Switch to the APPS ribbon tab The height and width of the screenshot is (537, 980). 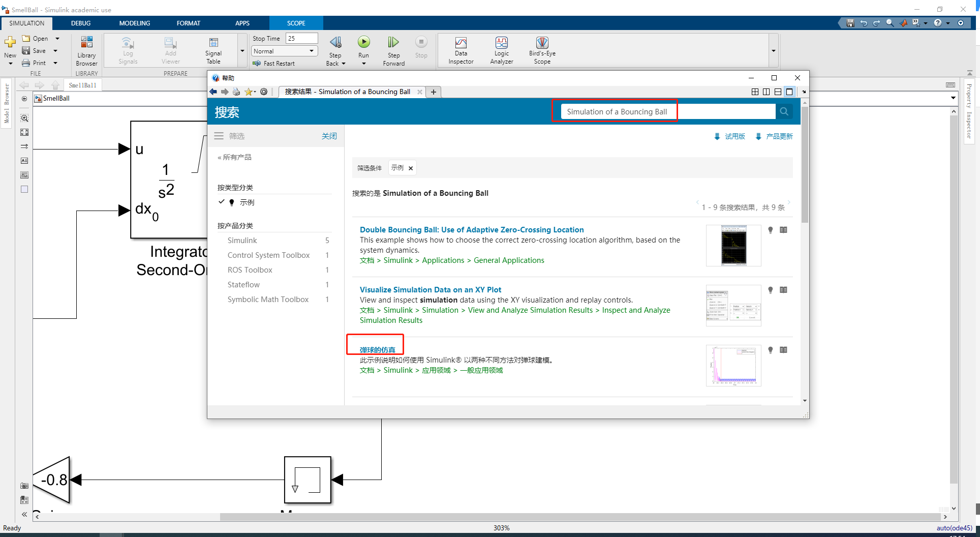pos(242,23)
